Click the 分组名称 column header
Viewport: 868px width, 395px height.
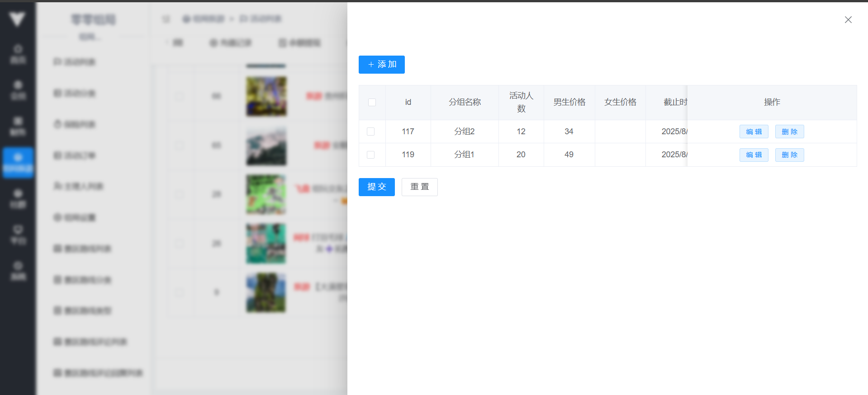point(465,102)
